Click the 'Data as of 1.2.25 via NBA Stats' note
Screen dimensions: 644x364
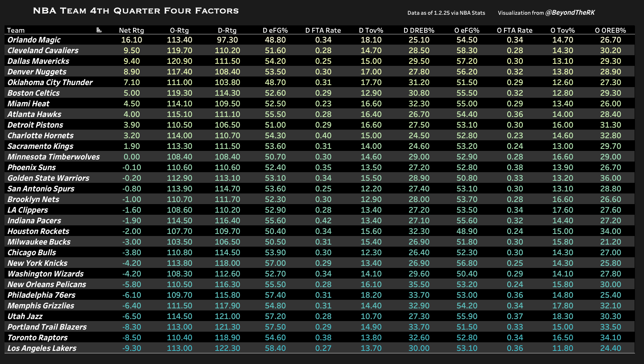(446, 13)
